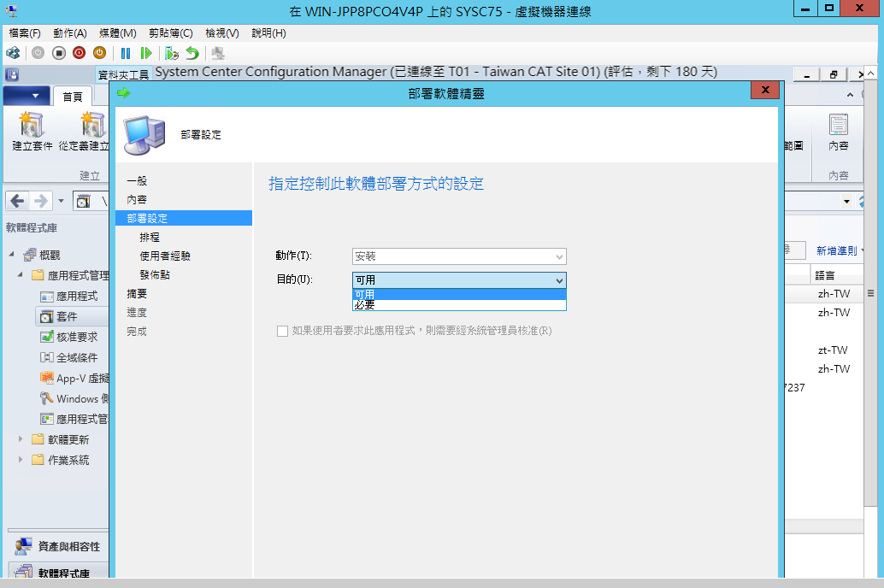The height and width of the screenshot is (588, 884).
Task: Click the red Shut Down VM icon
Action: pyautogui.click(x=79, y=53)
